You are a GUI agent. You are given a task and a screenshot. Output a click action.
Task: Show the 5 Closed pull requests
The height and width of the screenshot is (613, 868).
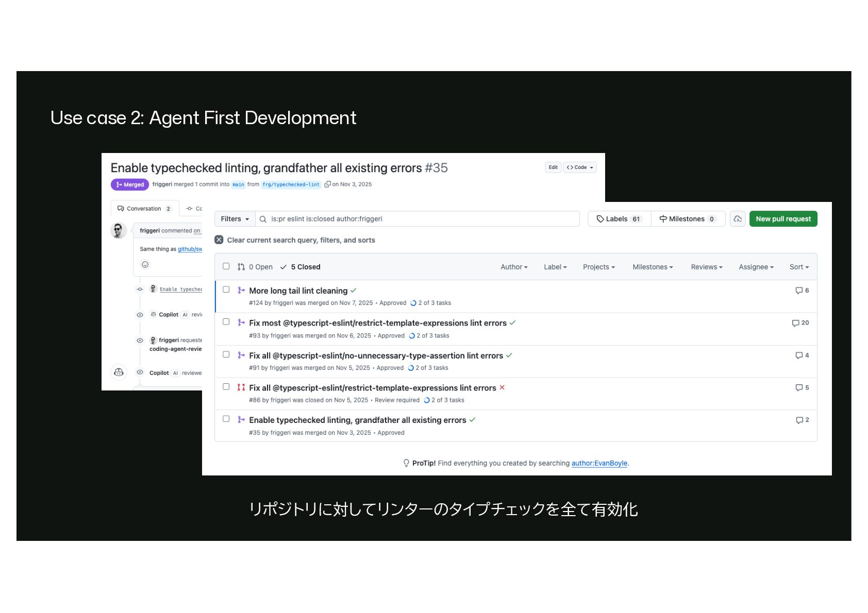pyautogui.click(x=300, y=267)
